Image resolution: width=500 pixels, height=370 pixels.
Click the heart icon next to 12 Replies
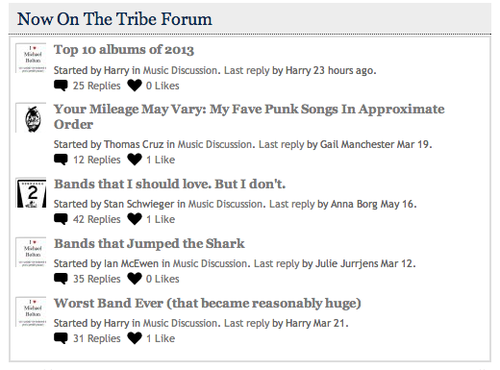coord(135,160)
